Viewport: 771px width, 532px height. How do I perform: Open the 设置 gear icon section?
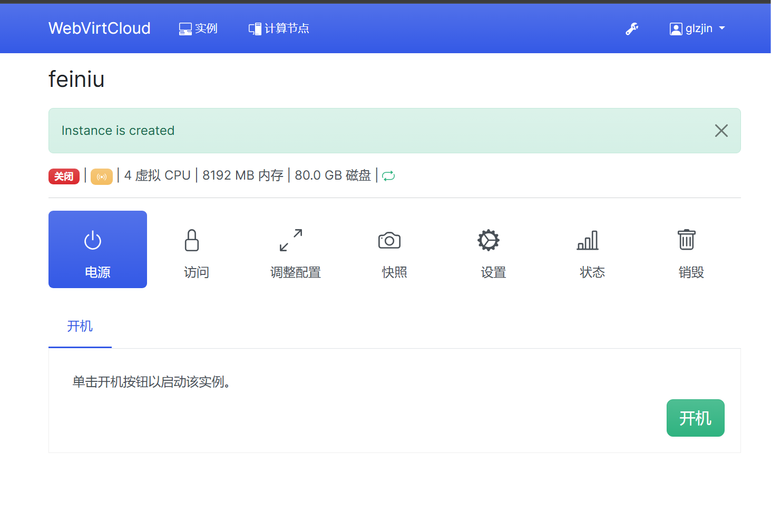(489, 240)
